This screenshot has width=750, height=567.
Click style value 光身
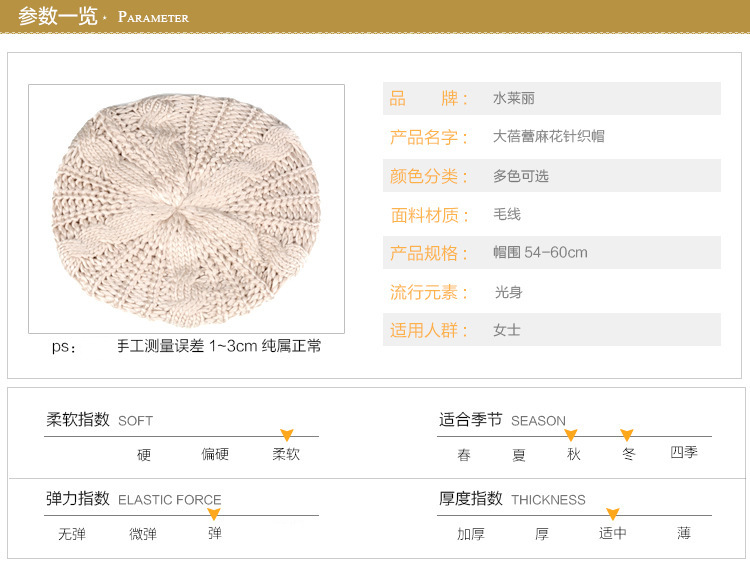click(508, 292)
